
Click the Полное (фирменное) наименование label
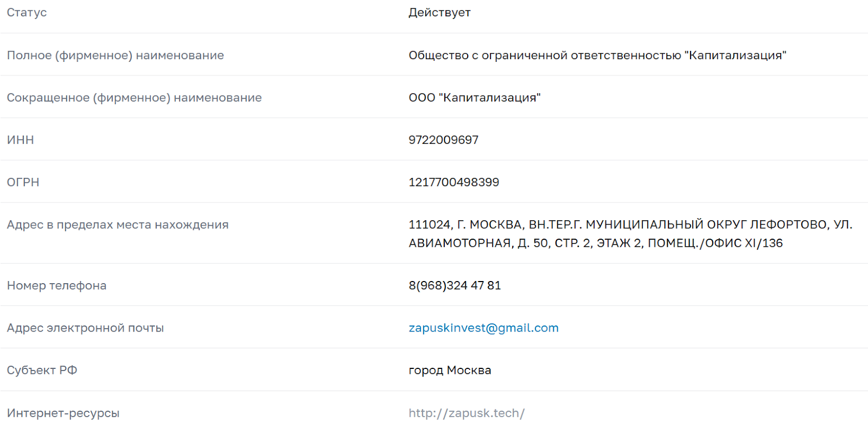click(115, 55)
